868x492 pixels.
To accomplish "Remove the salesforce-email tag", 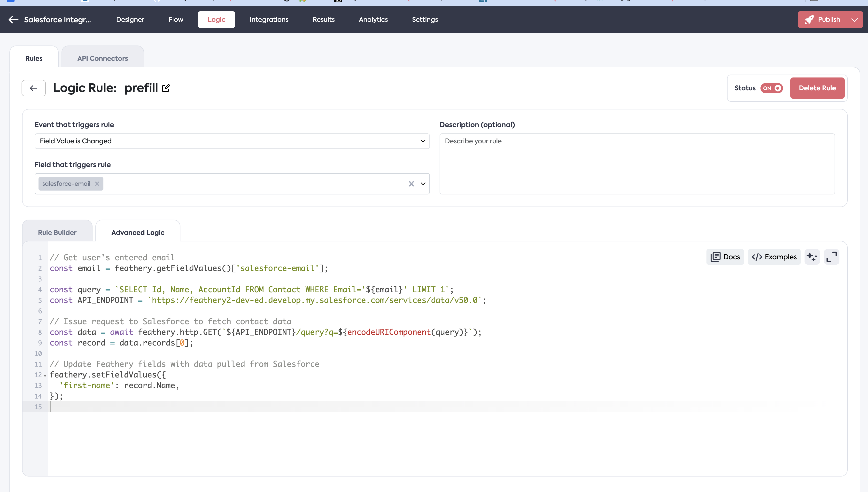I will pos(97,184).
